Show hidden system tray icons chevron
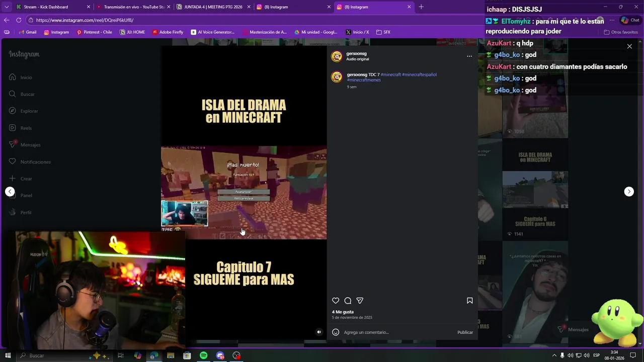The width and height of the screenshot is (644, 362). coord(554,355)
